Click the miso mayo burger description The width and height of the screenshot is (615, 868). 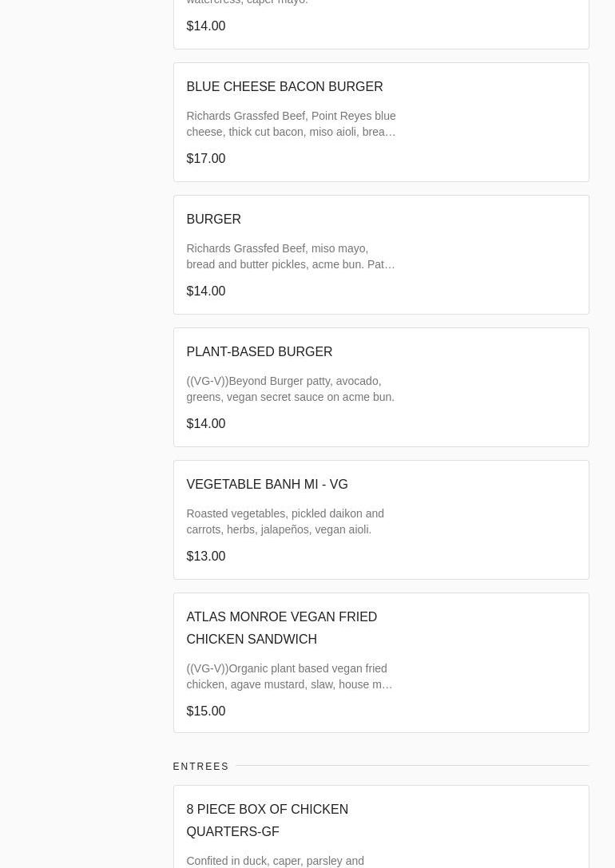pyautogui.click(x=290, y=256)
